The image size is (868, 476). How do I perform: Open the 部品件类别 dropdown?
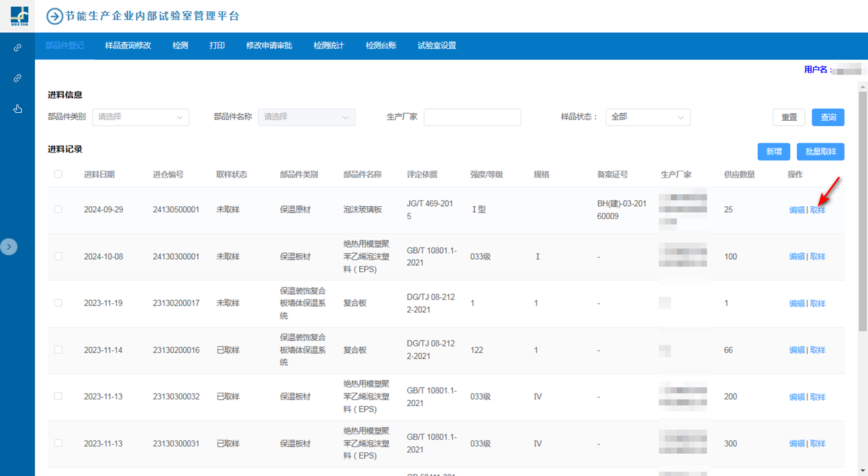tap(140, 117)
